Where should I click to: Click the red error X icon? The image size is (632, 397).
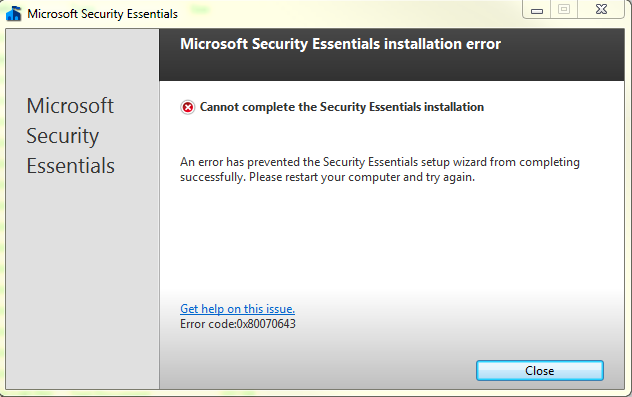point(187,108)
